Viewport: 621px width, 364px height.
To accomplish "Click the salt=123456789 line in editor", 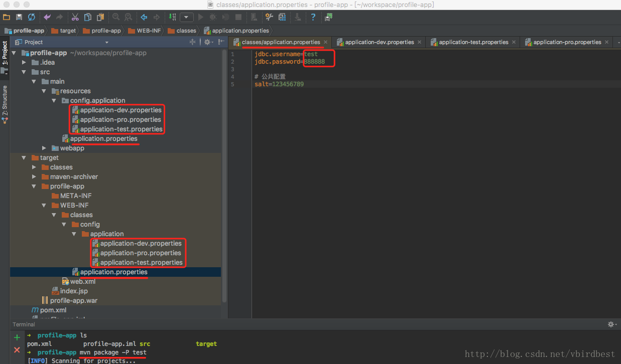I will [279, 84].
